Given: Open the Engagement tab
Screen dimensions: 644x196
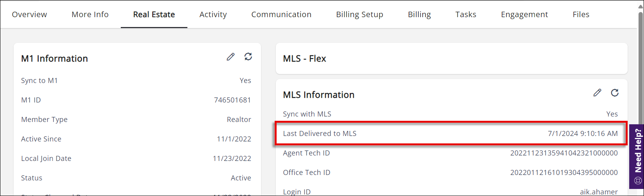Looking at the screenshot, I should pos(524,14).
